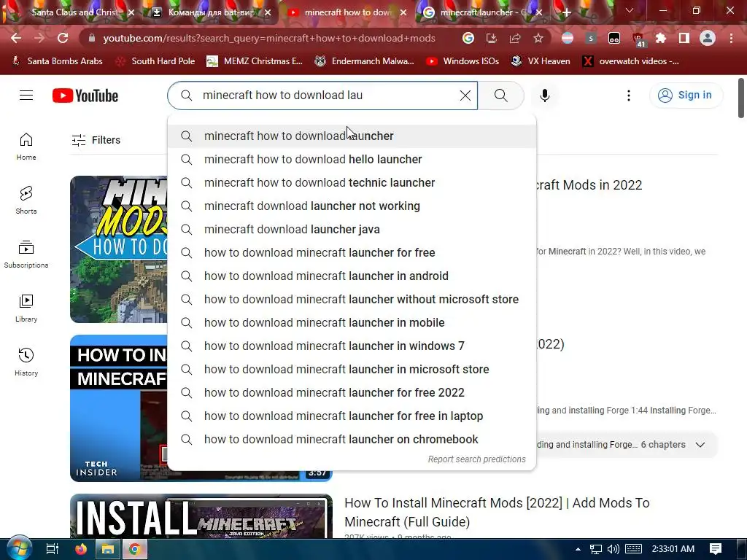The image size is (747, 560).
Task: Choose 'launcher for free in laptop' suggestion
Action: (352, 416)
